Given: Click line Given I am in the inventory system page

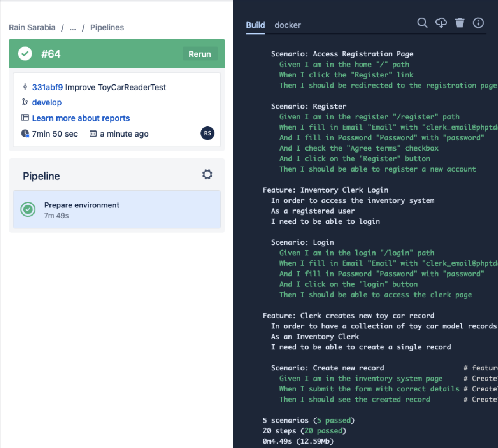Looking at the screenshot, I should click(361, 378).
